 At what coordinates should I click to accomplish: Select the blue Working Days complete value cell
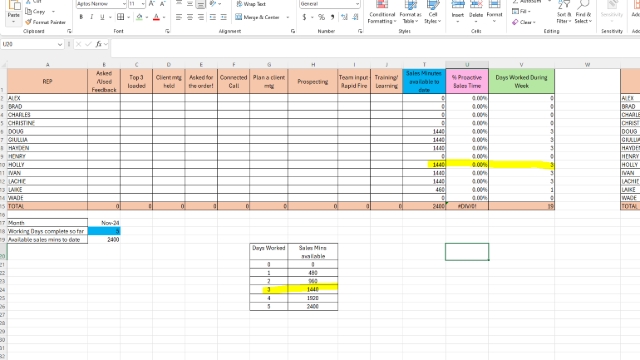(x=104, y=231)
